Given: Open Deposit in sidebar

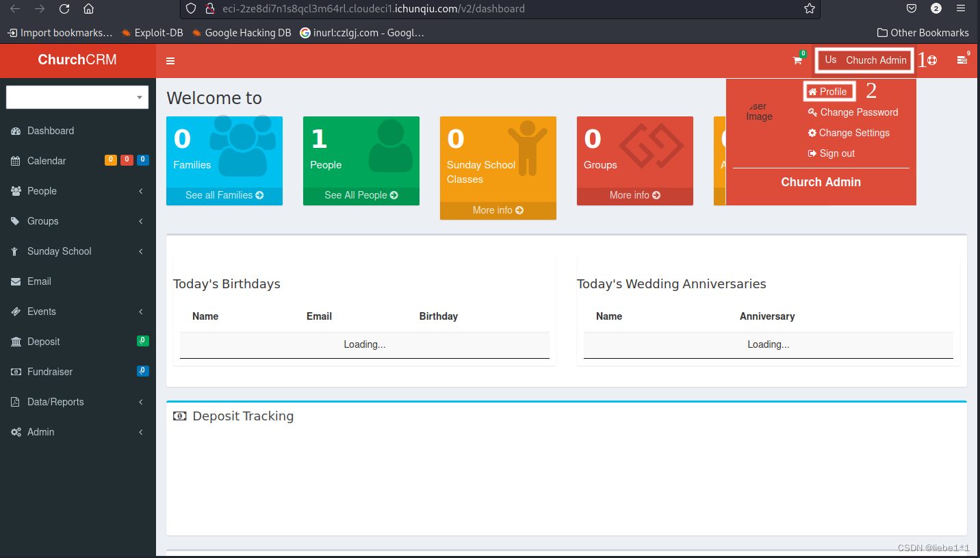Looking at the screenshot, I should (78, 342).
